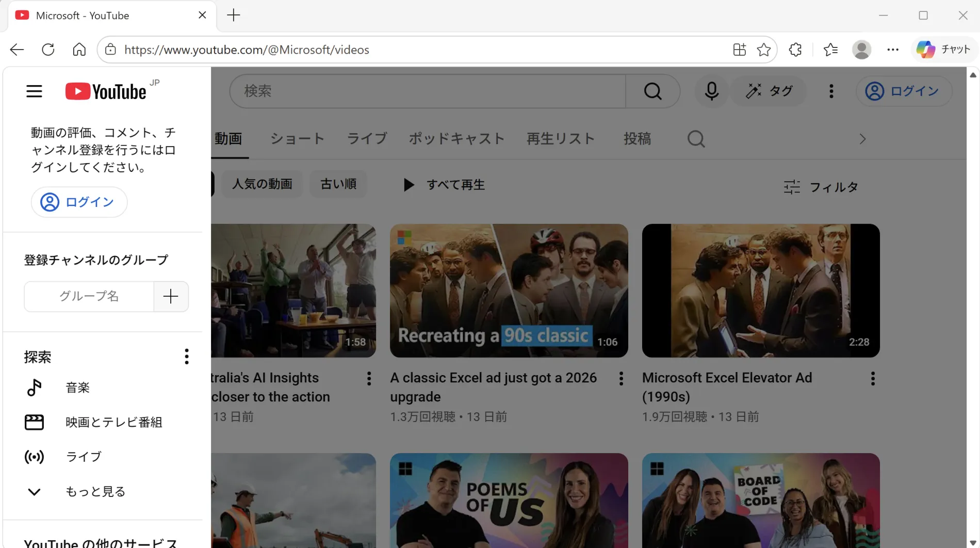Close the Microsoft - YouTube tab
Screen dimensions: 980x548
202,15
